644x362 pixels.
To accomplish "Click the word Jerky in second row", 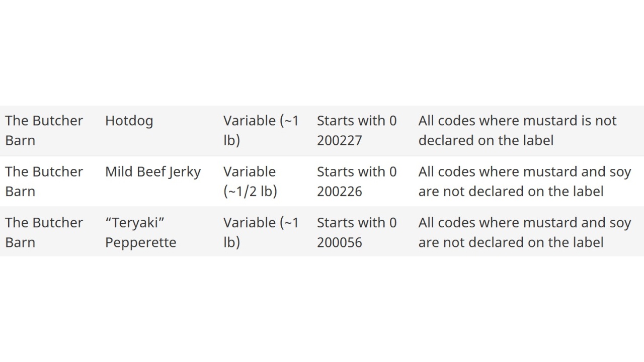I will coord(185,172).
